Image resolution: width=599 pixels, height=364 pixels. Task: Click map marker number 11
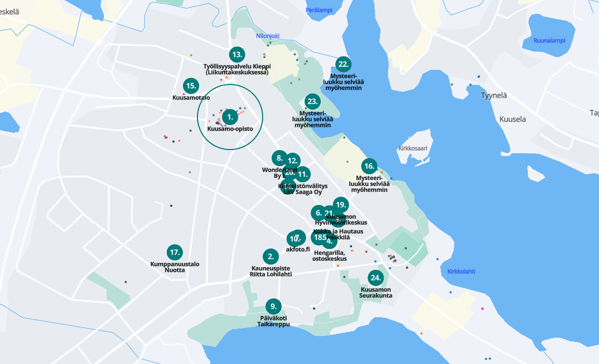[x=302, y=174]
